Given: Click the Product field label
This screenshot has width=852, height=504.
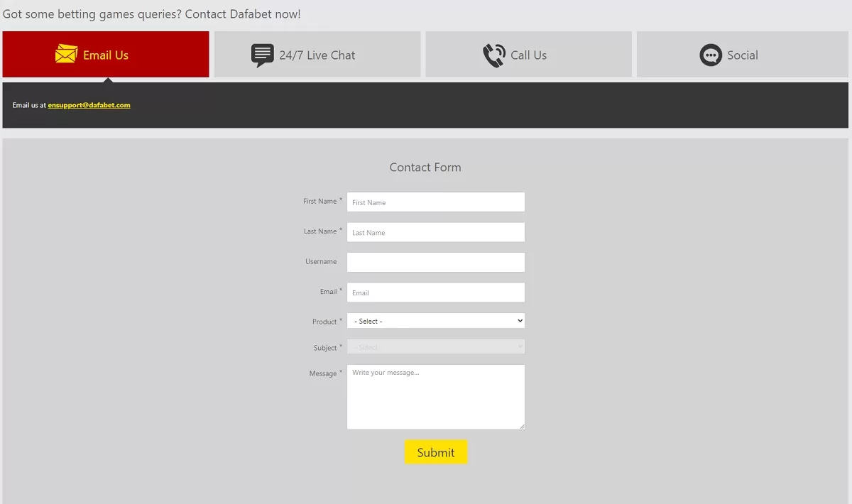Looking at the screenshot, I should (x=324, y=322).
